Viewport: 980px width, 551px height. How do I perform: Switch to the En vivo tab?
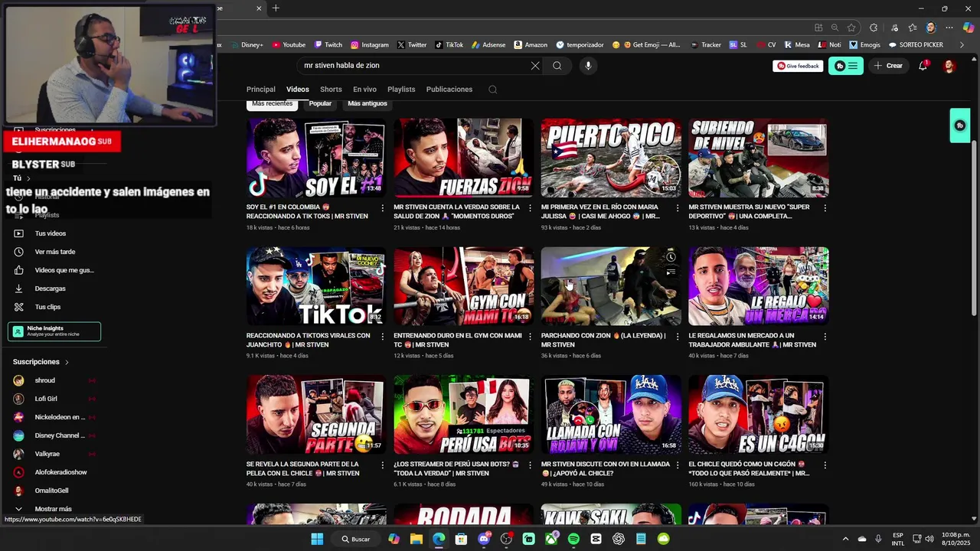(364, 90)
